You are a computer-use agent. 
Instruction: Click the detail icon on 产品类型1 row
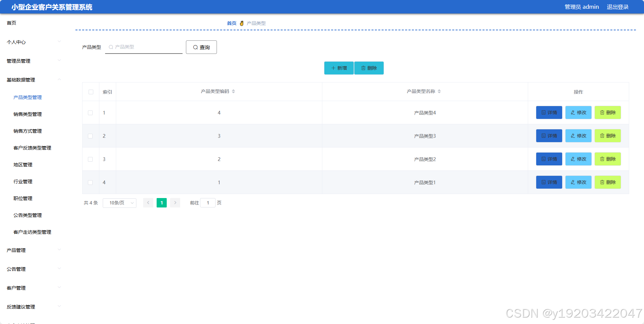[543, 182]
